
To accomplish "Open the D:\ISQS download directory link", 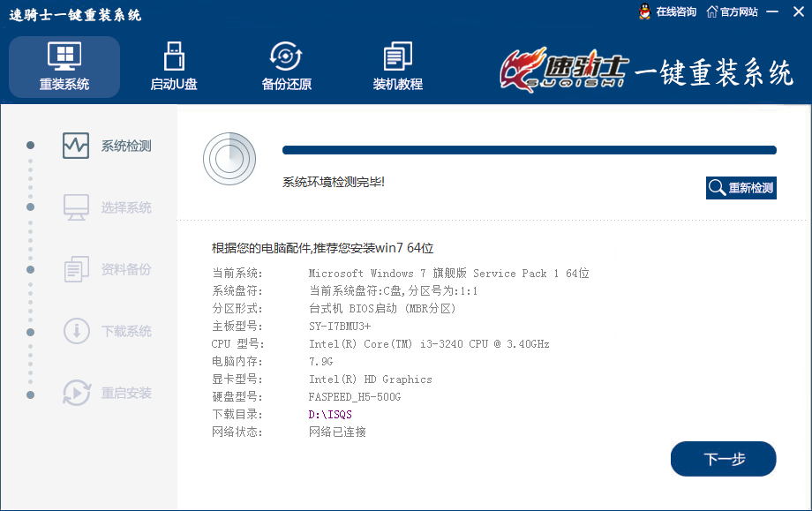I will click(330, 414).
